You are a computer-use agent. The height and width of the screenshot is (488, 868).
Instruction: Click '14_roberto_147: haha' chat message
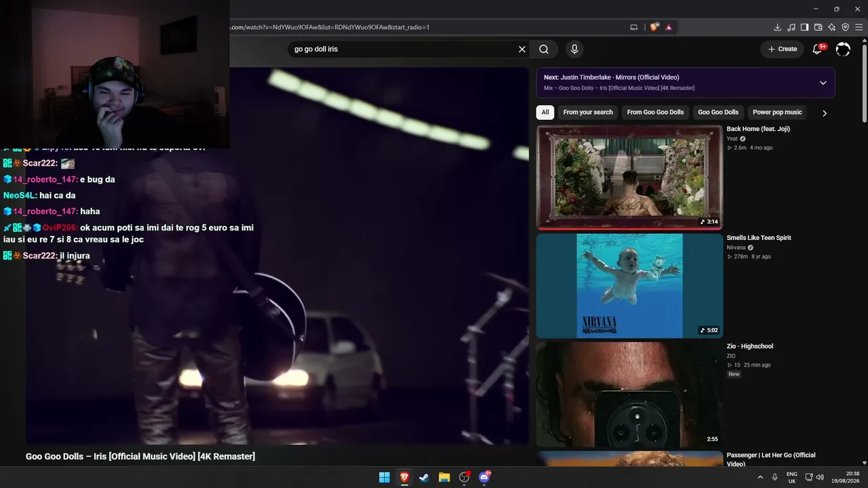[x=52, y=211]
